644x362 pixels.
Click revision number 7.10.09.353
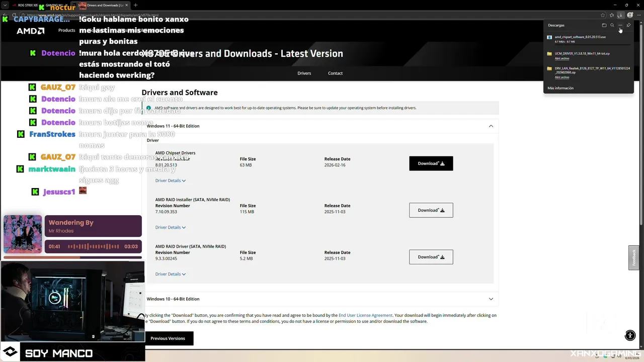(166, 212)
